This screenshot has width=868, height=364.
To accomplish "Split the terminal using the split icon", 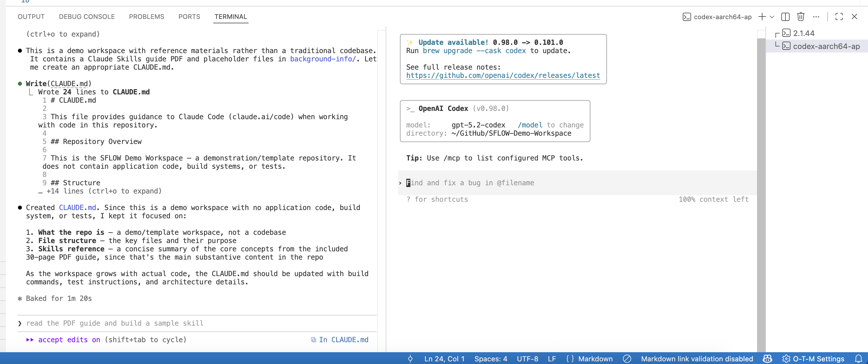I will [785, 17].
